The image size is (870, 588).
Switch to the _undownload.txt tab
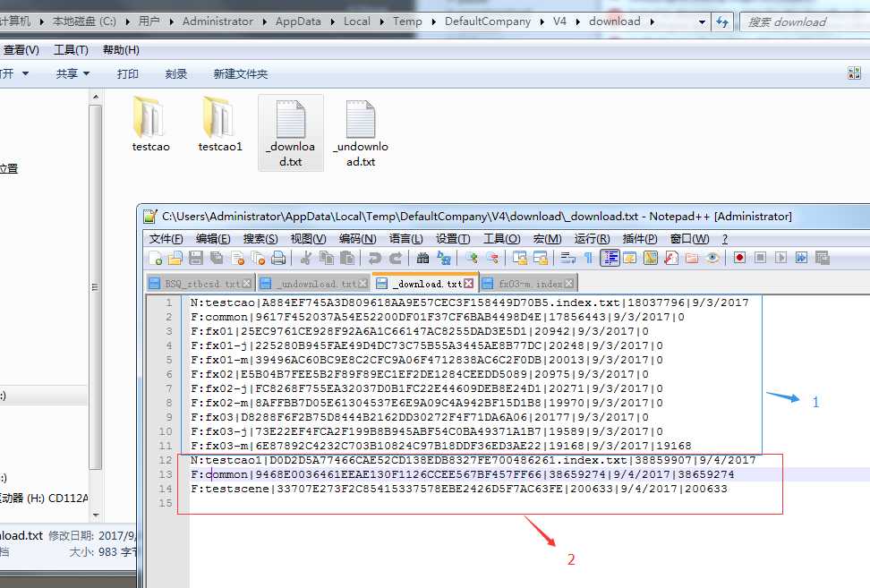point(313,284)
